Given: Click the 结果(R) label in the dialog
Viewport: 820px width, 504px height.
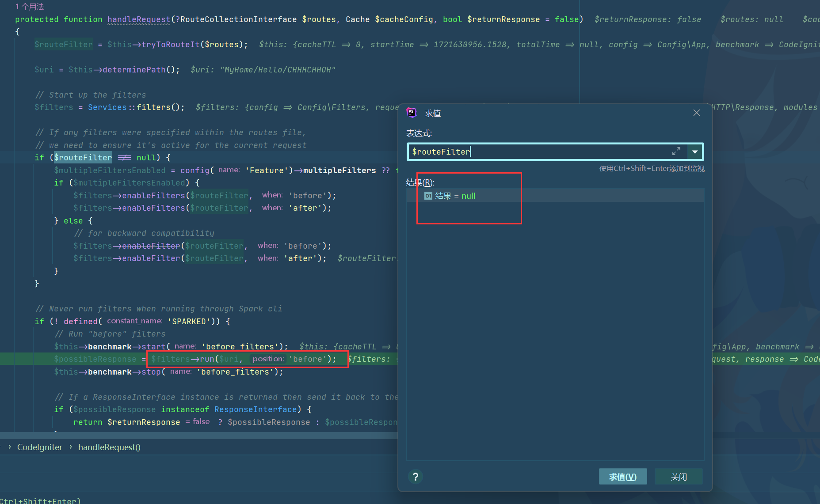Looking at the screenshot, I should click(x=420, y=182).
